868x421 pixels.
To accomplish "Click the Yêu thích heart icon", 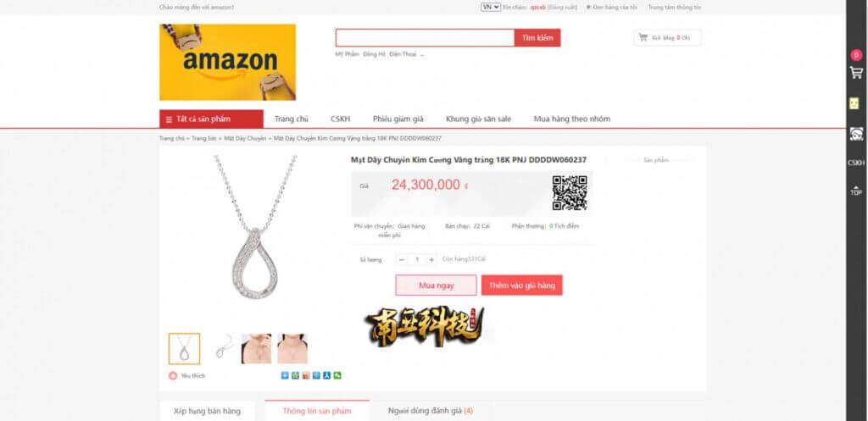I will point(173,375).
